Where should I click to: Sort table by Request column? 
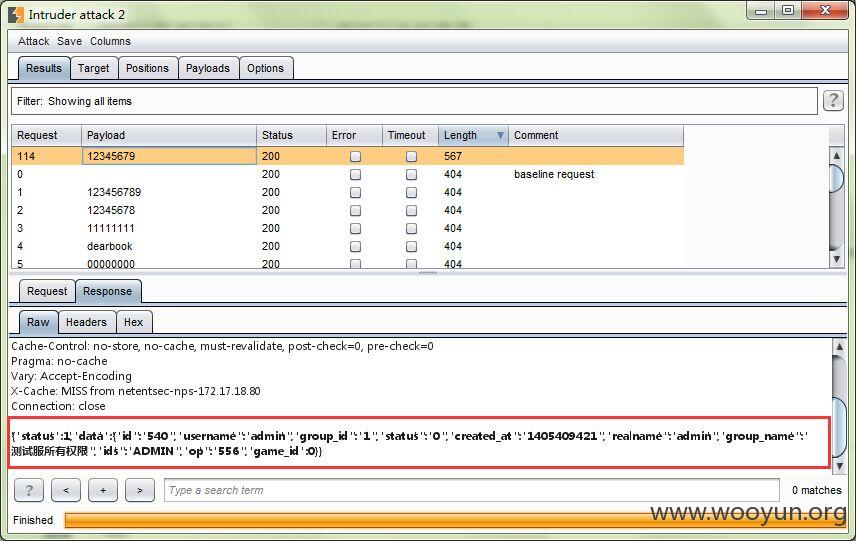[x=46, y=135]
